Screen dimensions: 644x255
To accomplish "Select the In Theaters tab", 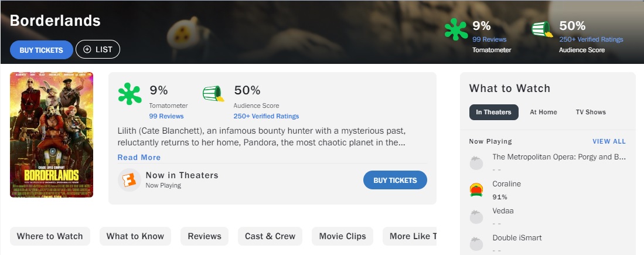I will (x=493, y=112).
